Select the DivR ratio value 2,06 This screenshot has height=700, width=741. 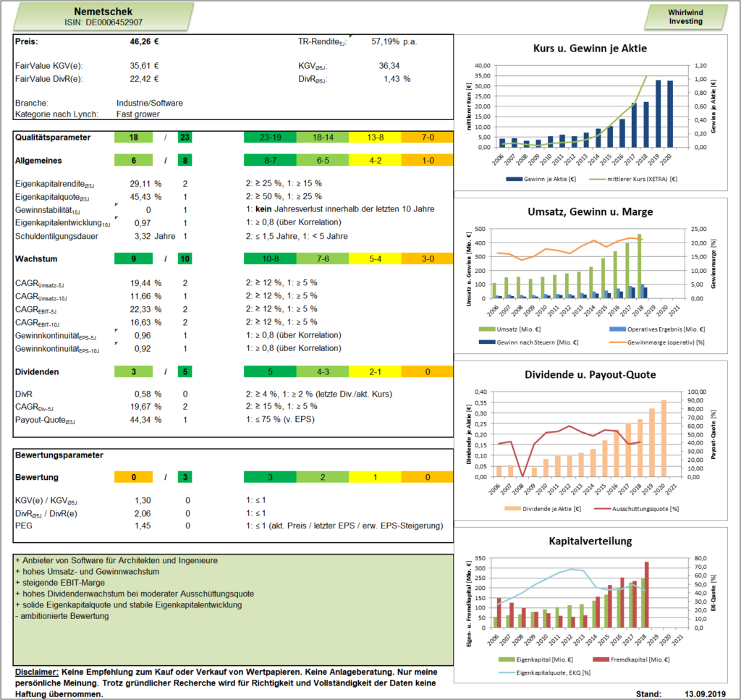143,514
